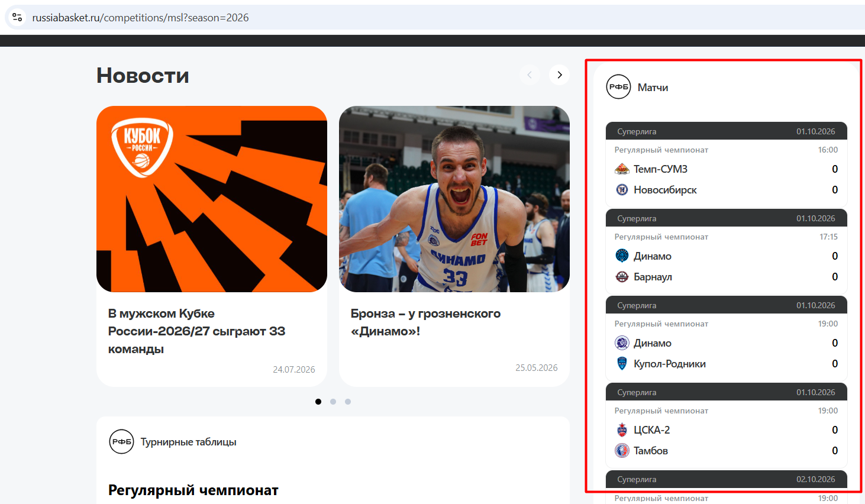This screenshot has height=504, width=865.
Task: Click Динамо logo in the 17:15 match
Action: point(622,256)
